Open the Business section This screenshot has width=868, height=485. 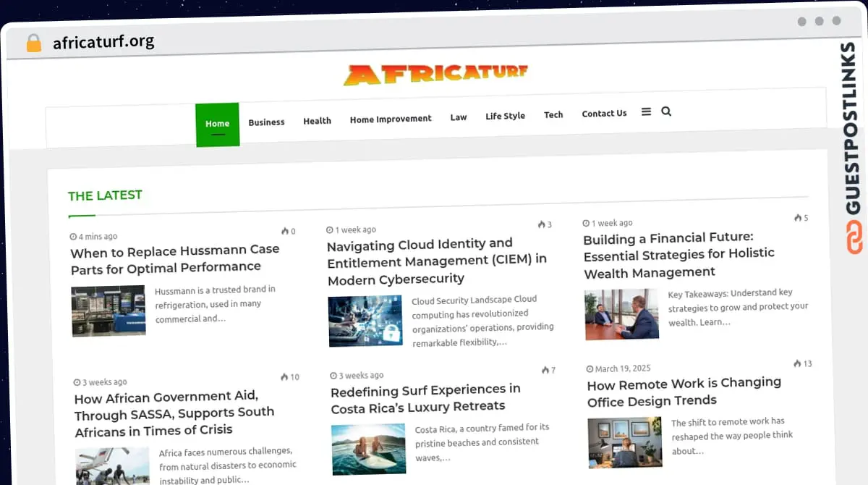coord(266,122)
